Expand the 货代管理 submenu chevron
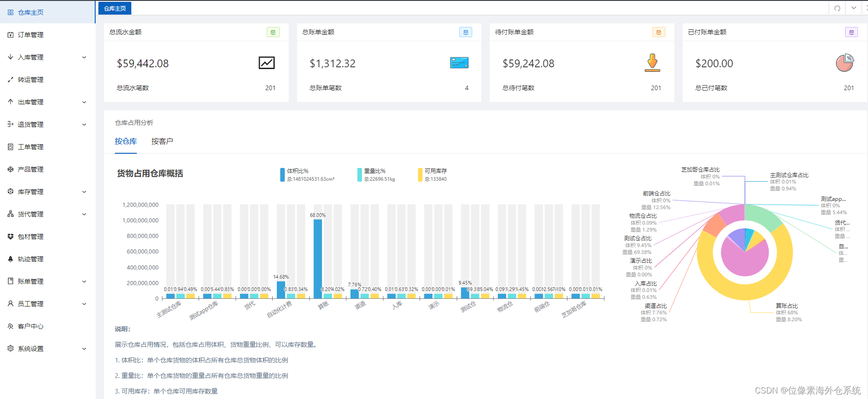 pyautogui.click(x=84, y=214)
